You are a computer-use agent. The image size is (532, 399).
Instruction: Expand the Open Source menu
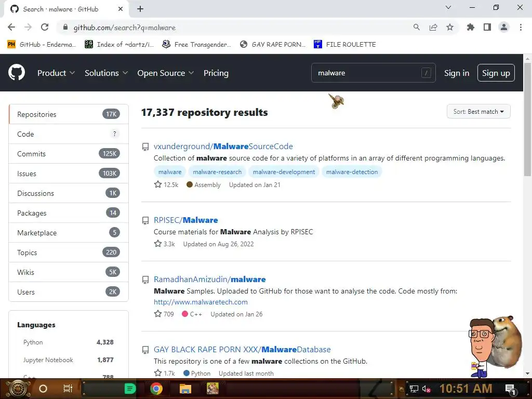coord(166,73)
